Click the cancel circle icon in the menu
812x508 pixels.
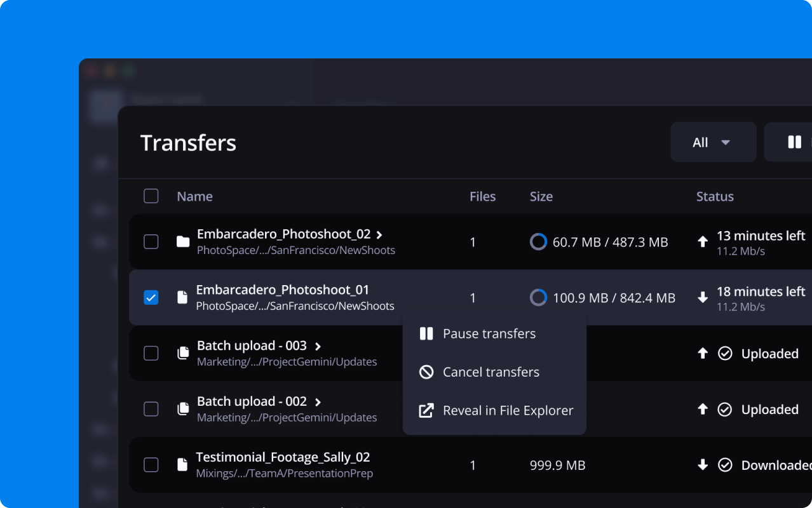(426, 372)
